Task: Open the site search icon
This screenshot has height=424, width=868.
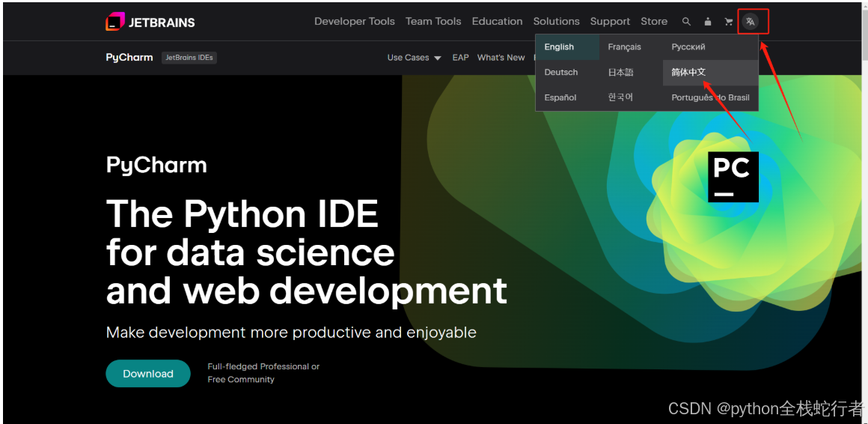Action: 686,22
